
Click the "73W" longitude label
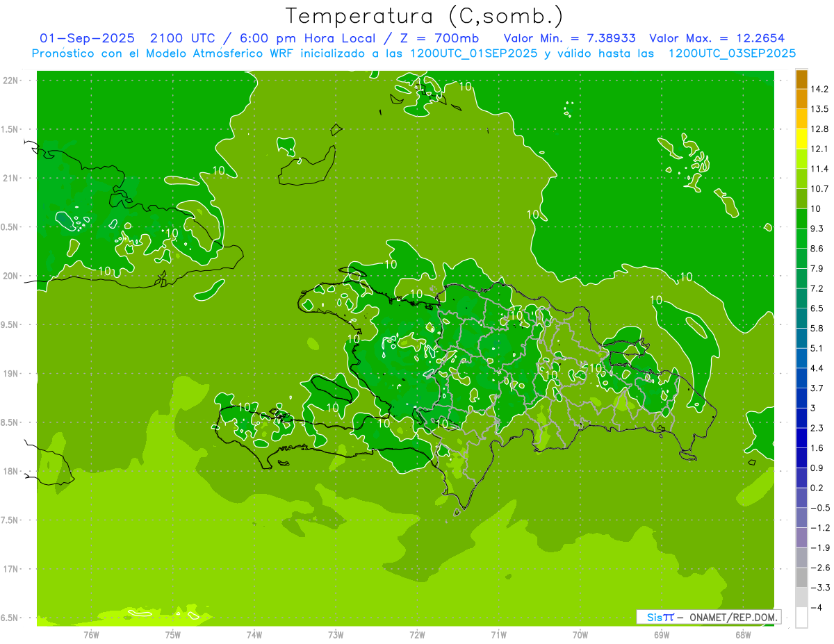[336, 634]
